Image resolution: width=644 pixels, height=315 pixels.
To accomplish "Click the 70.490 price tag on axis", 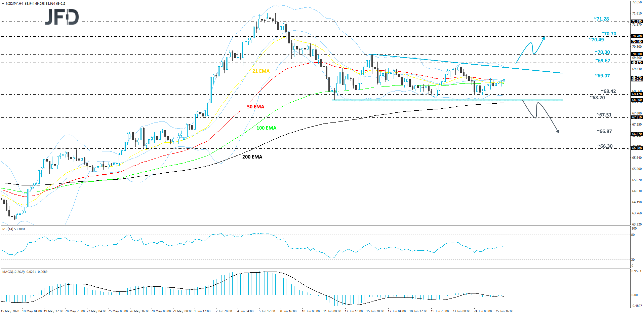I will 637,42.
